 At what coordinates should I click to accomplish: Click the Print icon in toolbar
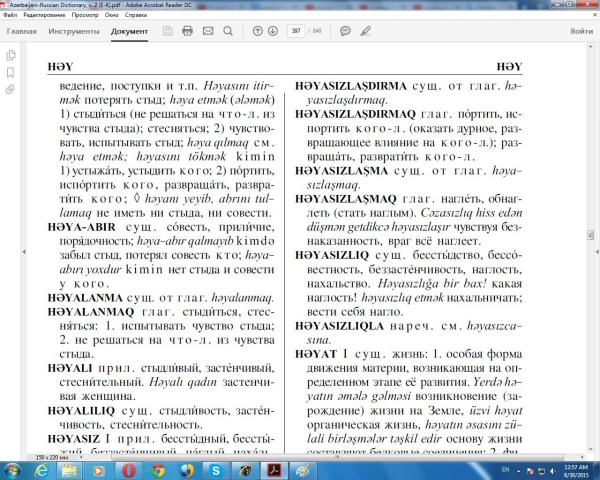click(186, 31)
